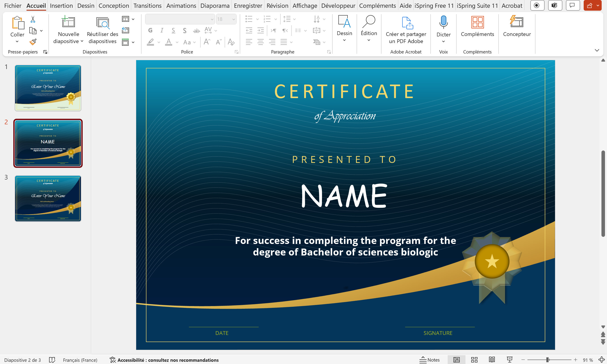The width and height of the screenshot is (607, 364).
Task: Open the font size dropdown
Action: [x=234, y=19]
